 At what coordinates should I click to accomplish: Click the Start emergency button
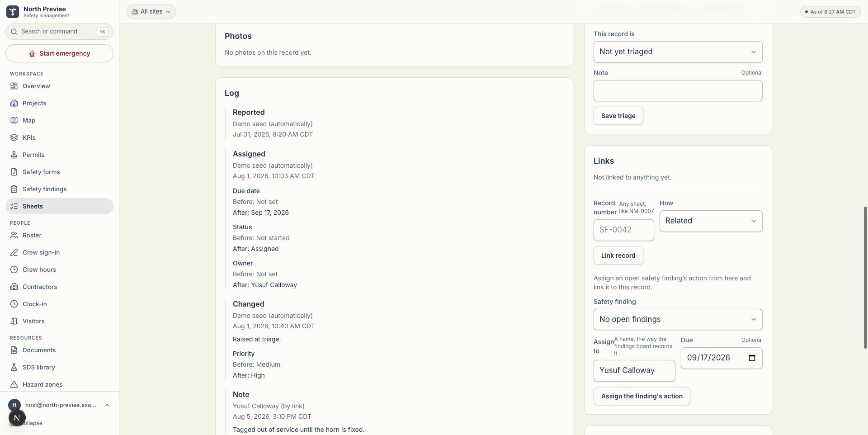coord(59,53)
